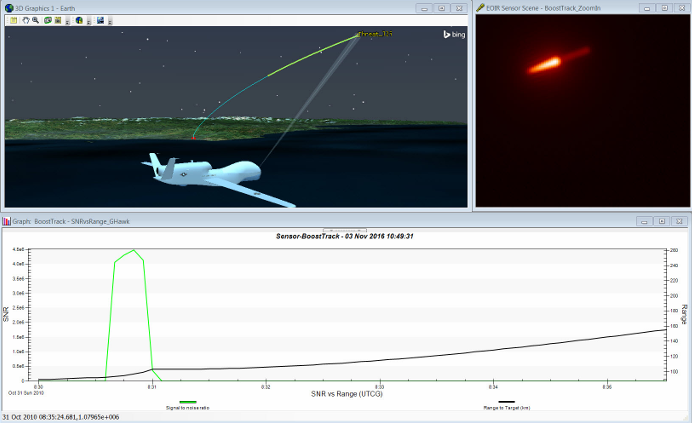The height and width of the screenshot is (423, 692).
Task: Click the threat missile label in 3D view
Action: 374,34
